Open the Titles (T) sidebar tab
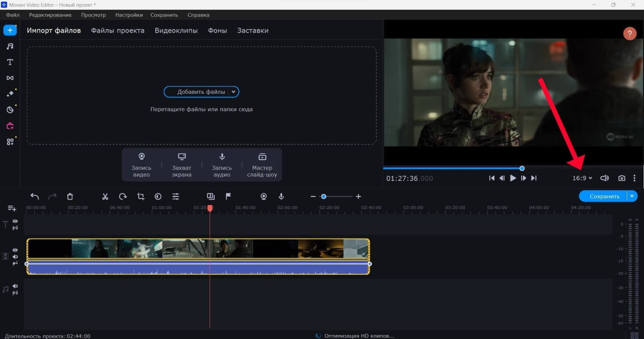Image resolution: width=644 pixels, height=339 pixels. pyautogui.click(x=10, y=62)
